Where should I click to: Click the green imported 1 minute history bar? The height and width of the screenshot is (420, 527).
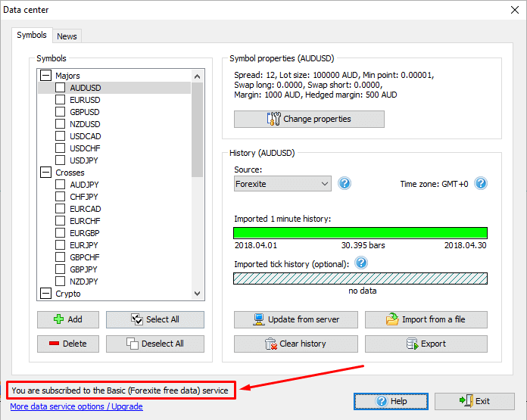[360, 233]
